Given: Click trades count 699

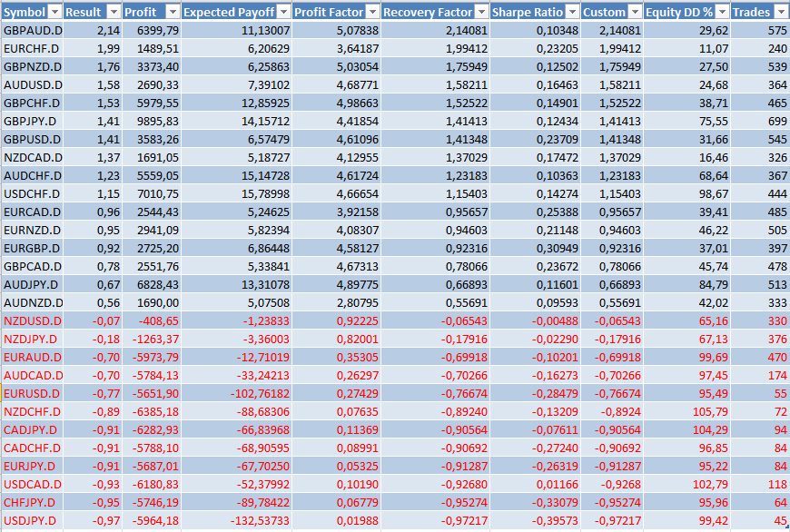Looking at the screenshot, I should tap(777, 121).
